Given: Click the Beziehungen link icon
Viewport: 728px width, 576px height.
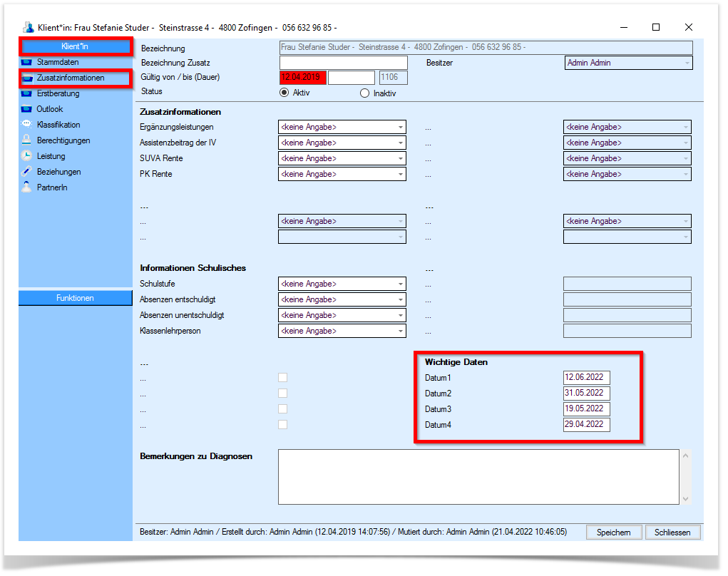Looking at the screenshot, I should pos(27,172).
